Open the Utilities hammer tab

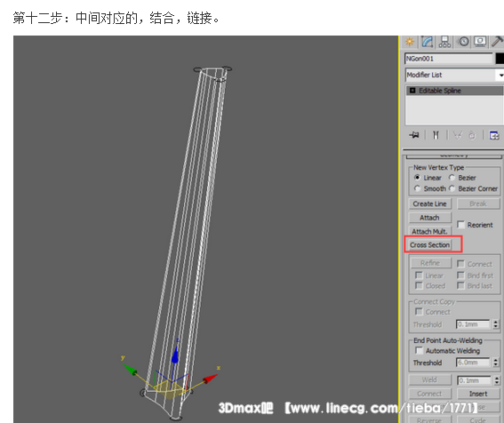(x=497, y=42)
